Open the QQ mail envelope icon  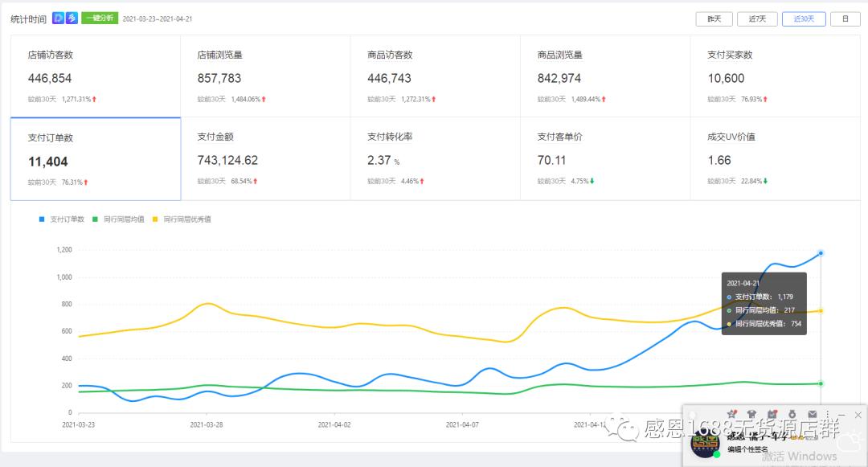(x=813, y=414)
